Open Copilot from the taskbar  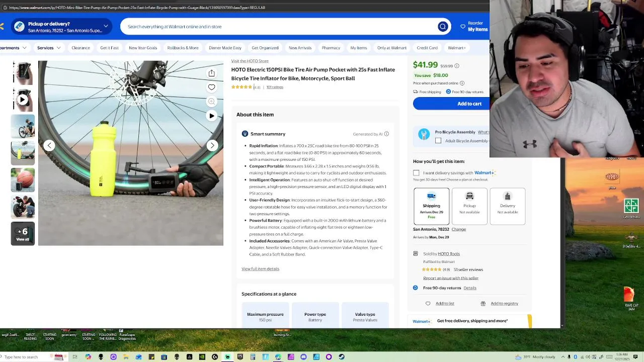tap(88, 357)
